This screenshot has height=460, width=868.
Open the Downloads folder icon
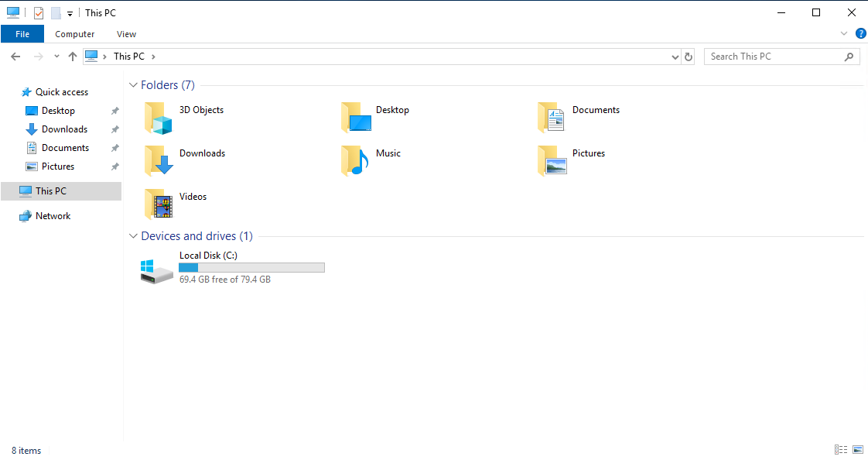tap(158, 160)
